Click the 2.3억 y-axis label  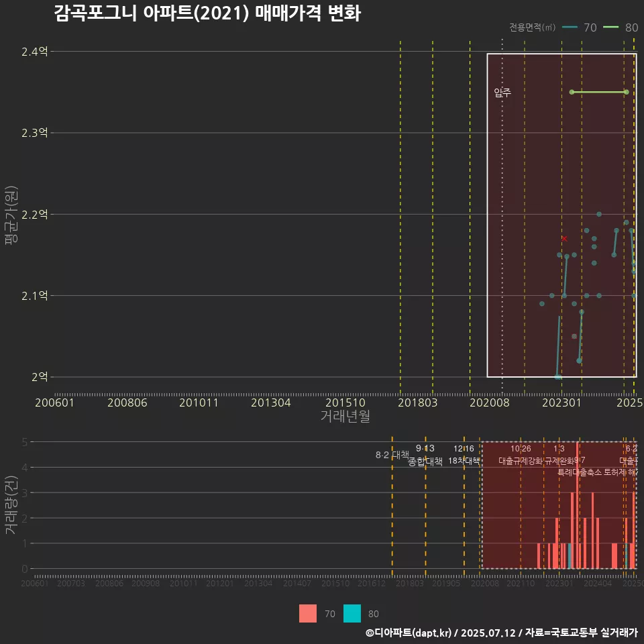pyautogui.click(x=34, y=133)
